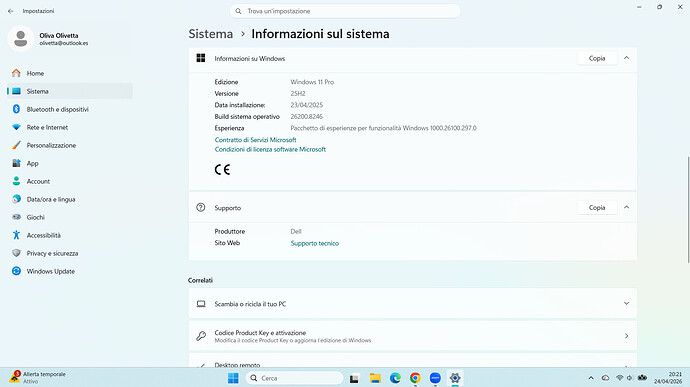Copy the Supporto section details

click(597, 207)
